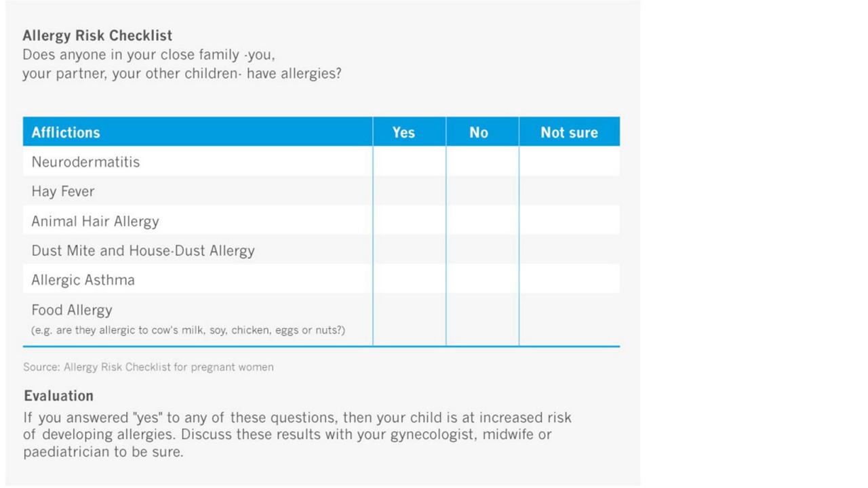Click the food allergy examples note
Viewport: 868px width, 488px height.
(x=189, y=331)
